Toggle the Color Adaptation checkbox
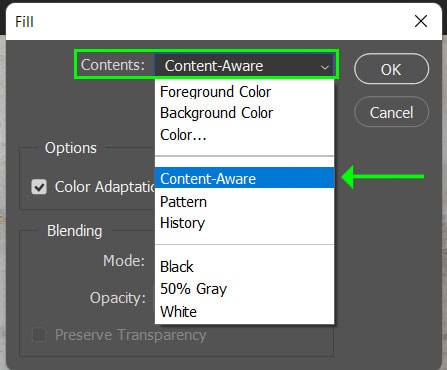 coord(39,187)
